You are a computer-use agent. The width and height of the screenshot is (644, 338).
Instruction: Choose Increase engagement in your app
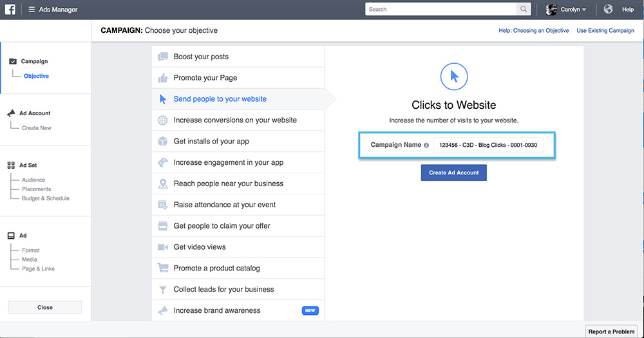pyautogui.click(x=238, y=162)
